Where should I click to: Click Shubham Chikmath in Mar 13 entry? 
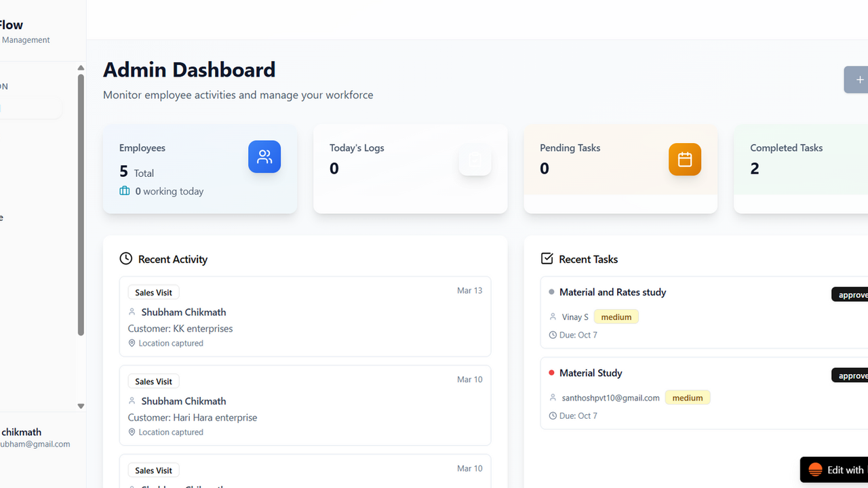pyautogui.click(x=184, y=312)
